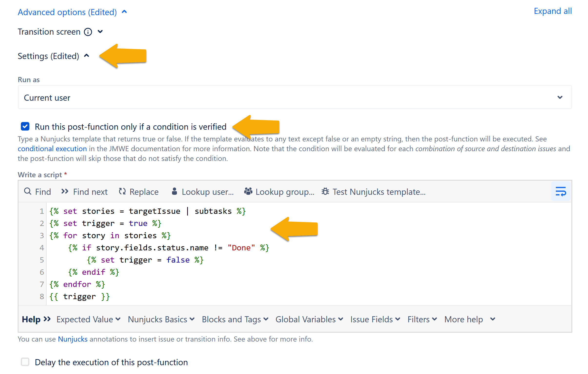Image resolution: width=588 pixels, height=374 pixels.
Task: Click the Lookup user person icon
Action: click(x=174, y=191)
